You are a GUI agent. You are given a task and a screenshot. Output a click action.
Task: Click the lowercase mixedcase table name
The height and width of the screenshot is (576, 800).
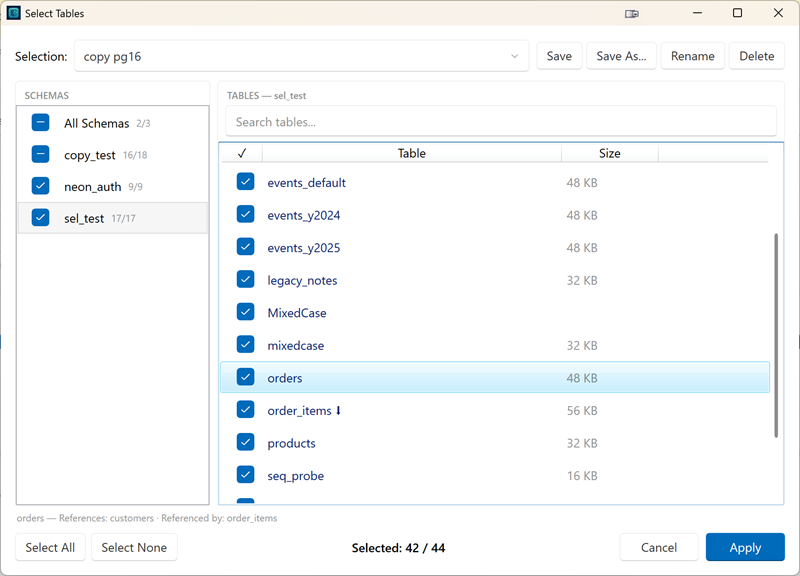tap(295, 345)
